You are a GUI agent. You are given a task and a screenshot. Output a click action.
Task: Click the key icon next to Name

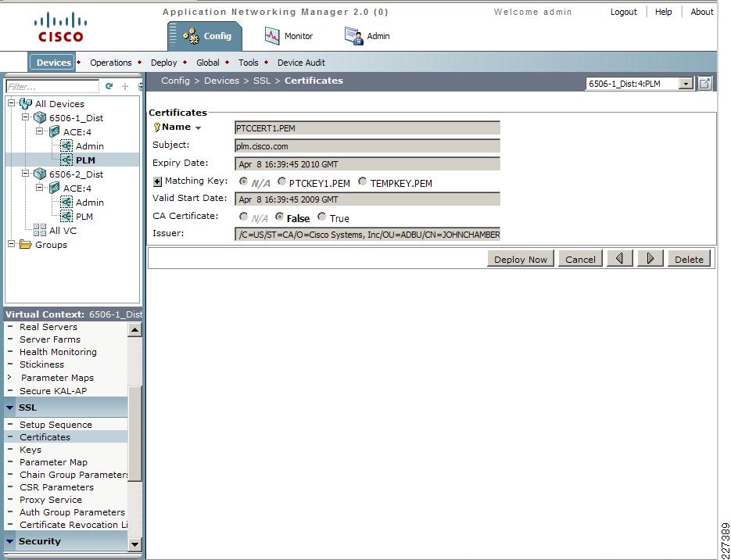pos(156,127)
